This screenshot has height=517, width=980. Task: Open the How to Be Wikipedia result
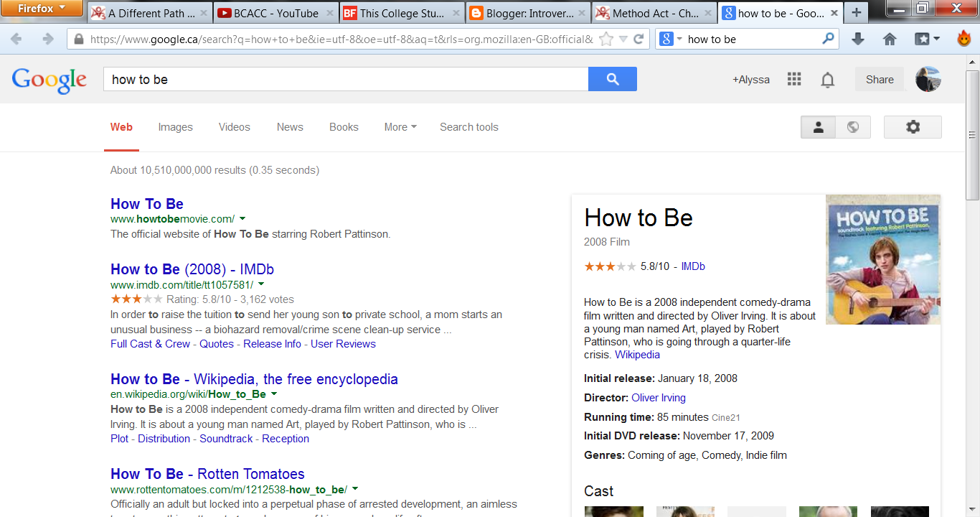click(254, 379)
